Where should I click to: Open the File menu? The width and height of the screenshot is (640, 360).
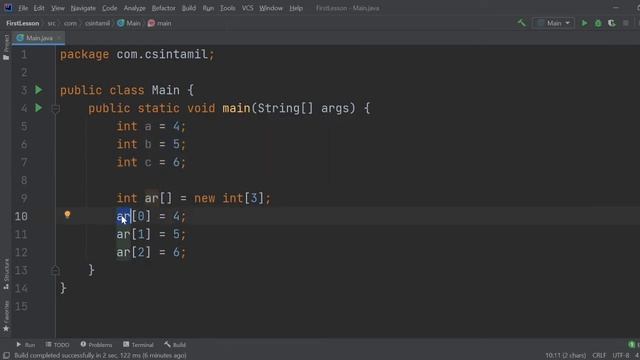(x=23, y=8)
